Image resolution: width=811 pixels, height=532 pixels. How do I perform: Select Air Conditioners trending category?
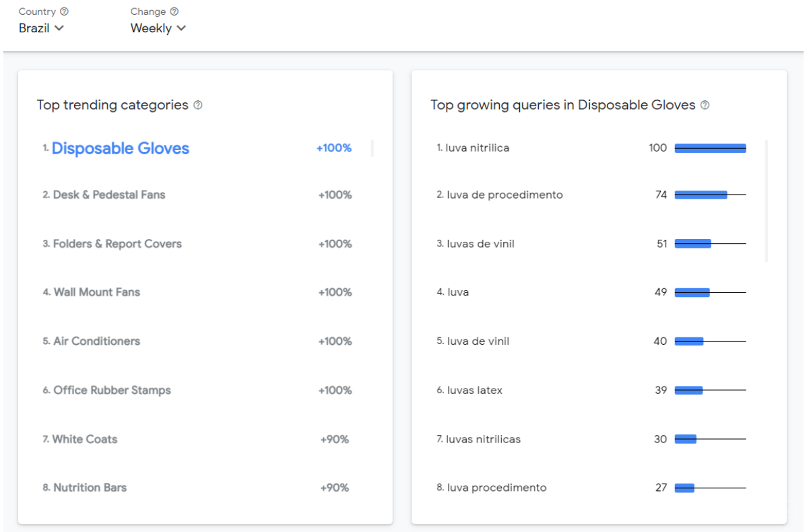point(97,341)
